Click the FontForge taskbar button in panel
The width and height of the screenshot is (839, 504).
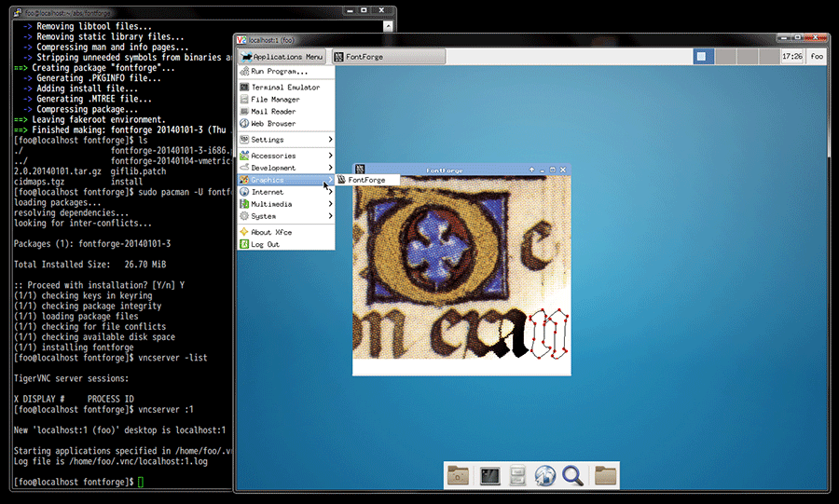tap(389, 57)
